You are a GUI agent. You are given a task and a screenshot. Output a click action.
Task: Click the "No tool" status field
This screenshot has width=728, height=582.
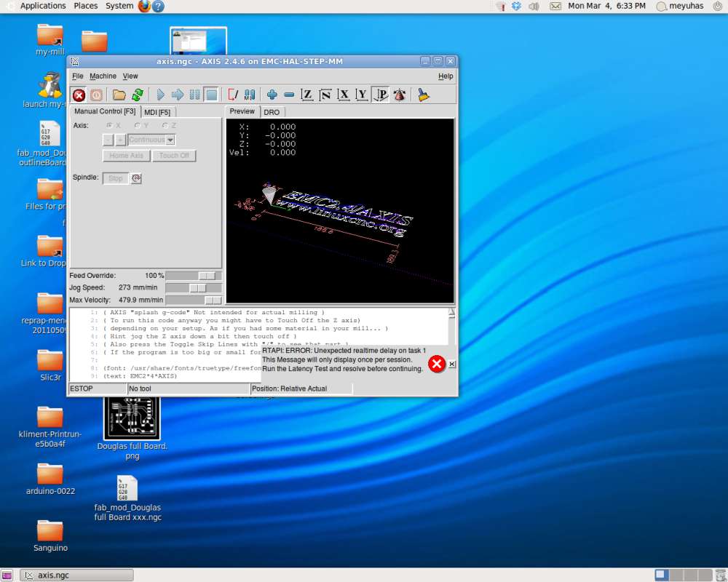[x=189, y=388]
